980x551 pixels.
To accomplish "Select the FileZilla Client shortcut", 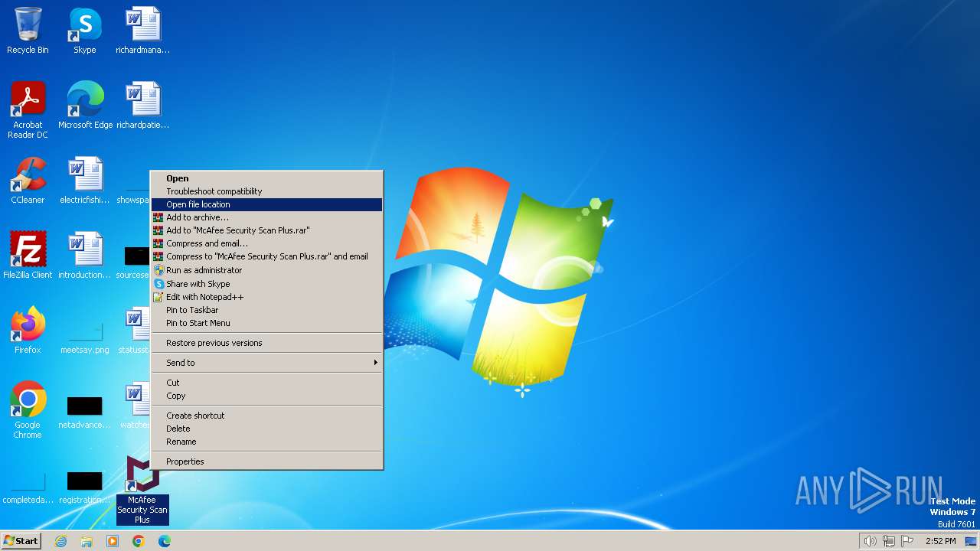I will coord(28,256).
